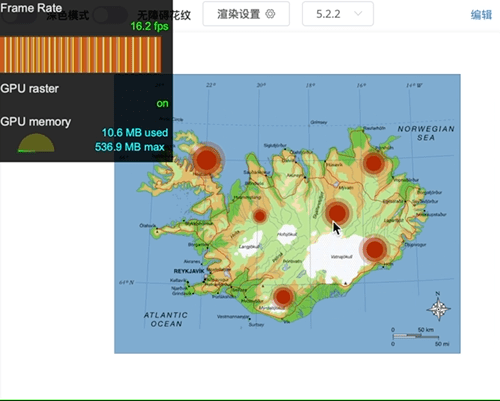Open the 渲染设置 render settings button
This screenshot has height=401, width=500.
click(x=246, y=14)
